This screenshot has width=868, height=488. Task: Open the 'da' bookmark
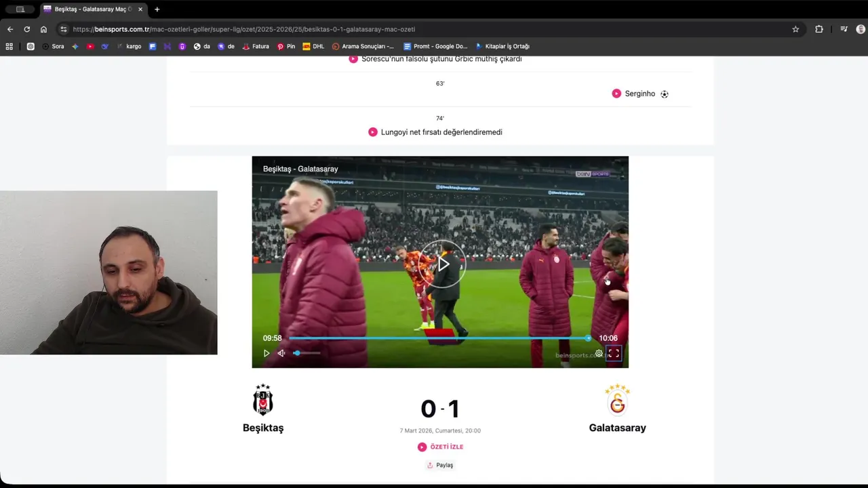(202, 47)
